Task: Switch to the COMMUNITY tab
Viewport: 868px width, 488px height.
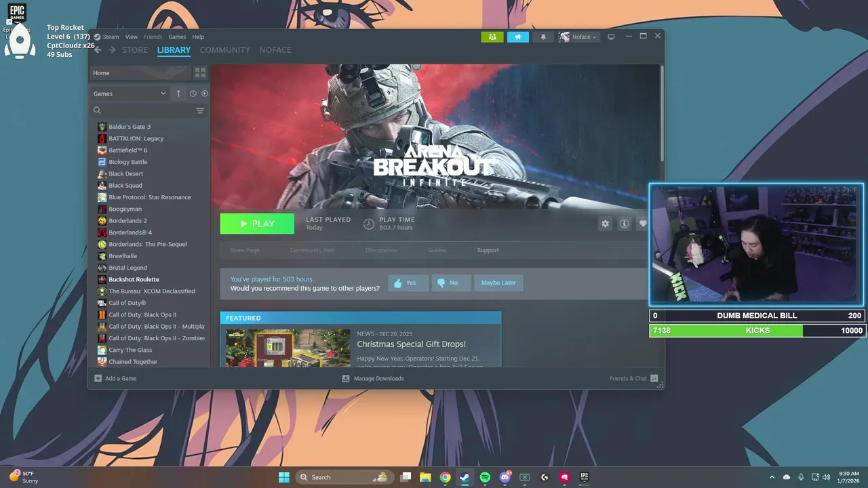Action: pyautogui.click(x=225, y=50)
